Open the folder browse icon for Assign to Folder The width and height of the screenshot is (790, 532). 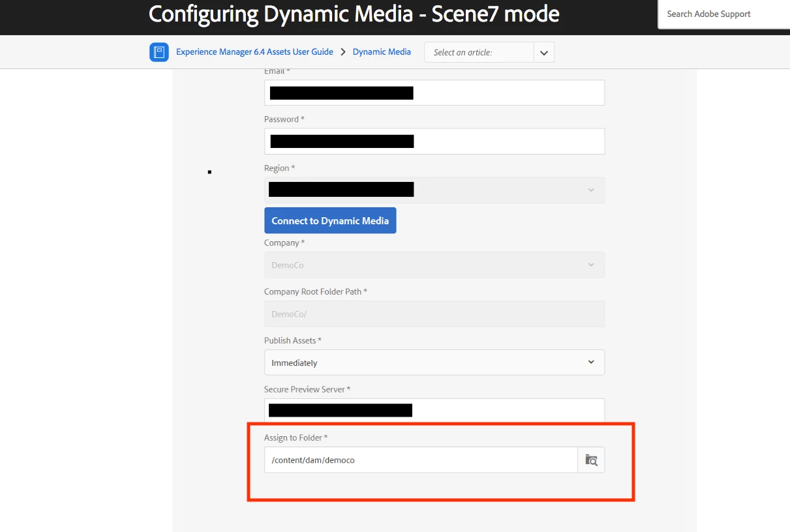point(591,460)
